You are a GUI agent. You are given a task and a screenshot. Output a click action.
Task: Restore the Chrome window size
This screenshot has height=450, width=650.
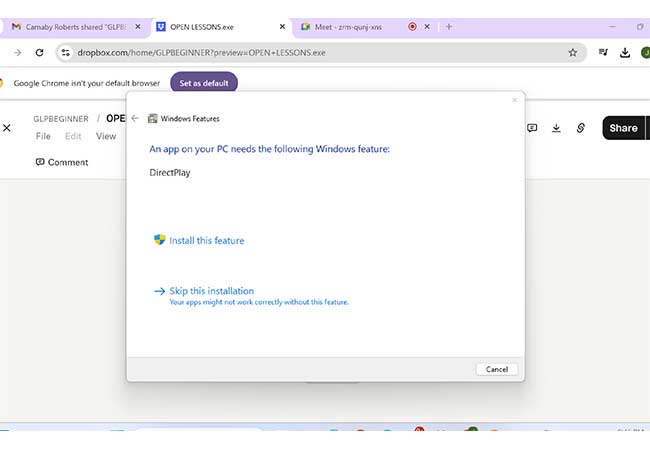click(x=640, y=27)
